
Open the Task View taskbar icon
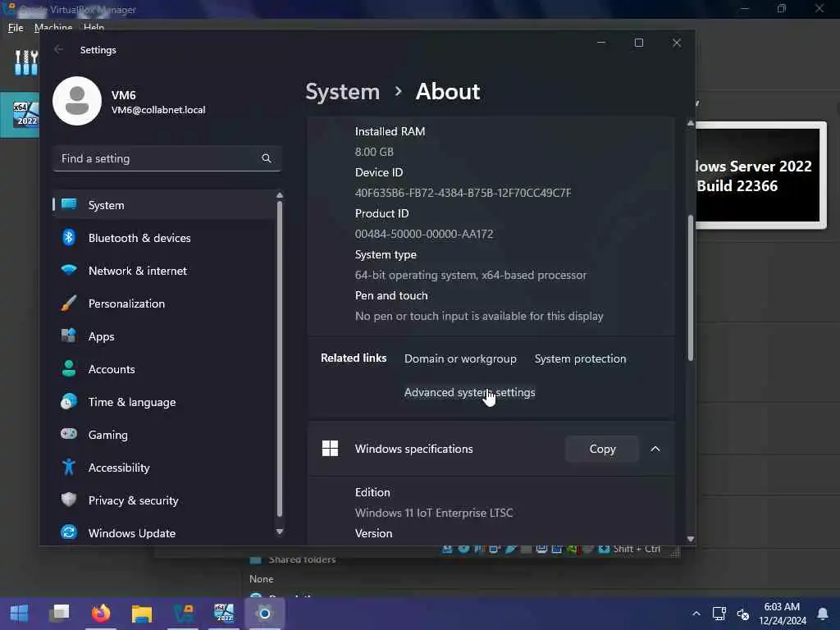click(60, 613)
